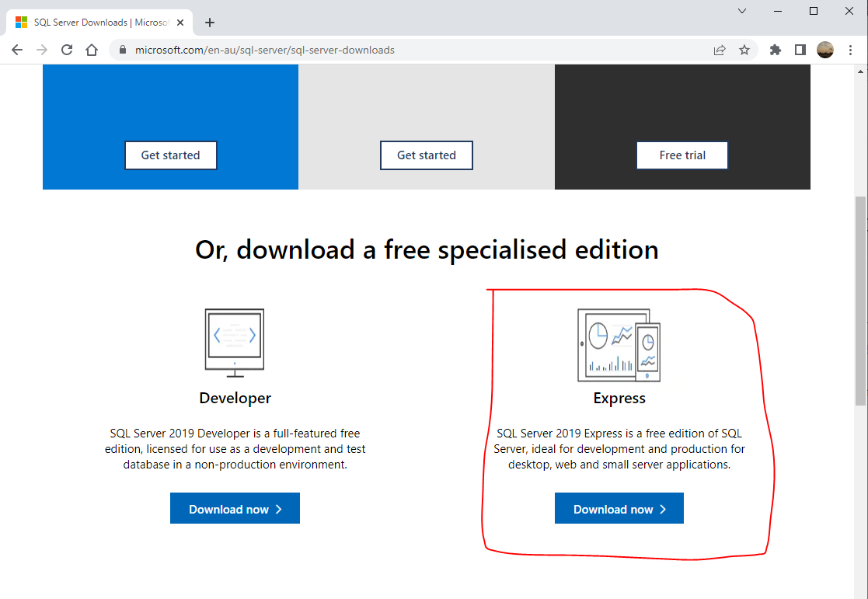Click the SQL Server 2019 Developer description
This screenshot has width=868, height=599.
tap(235, 449)
